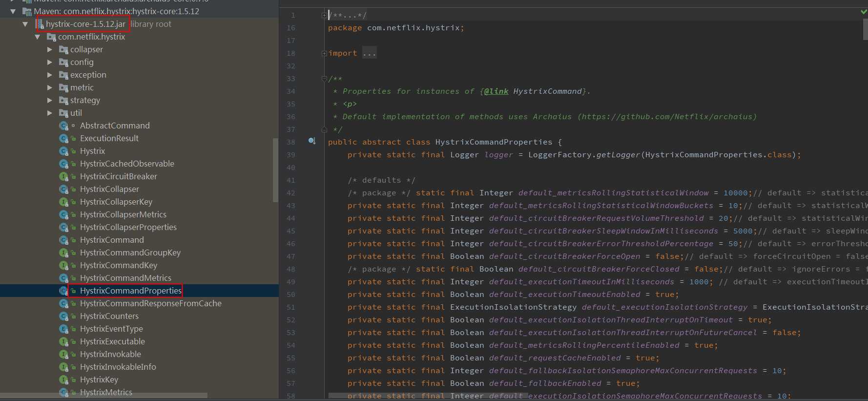Expand the collapser package

[50, 49]
